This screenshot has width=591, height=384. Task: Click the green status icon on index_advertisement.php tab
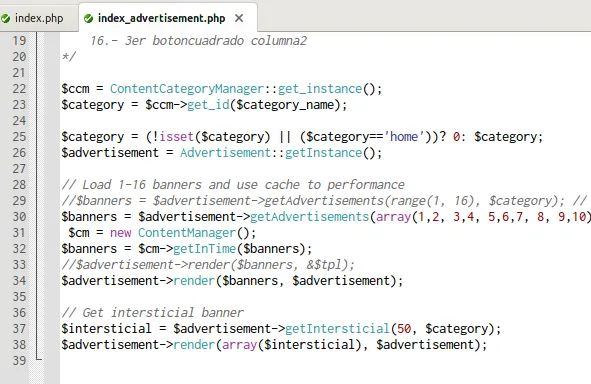click(x=88, y=18)
